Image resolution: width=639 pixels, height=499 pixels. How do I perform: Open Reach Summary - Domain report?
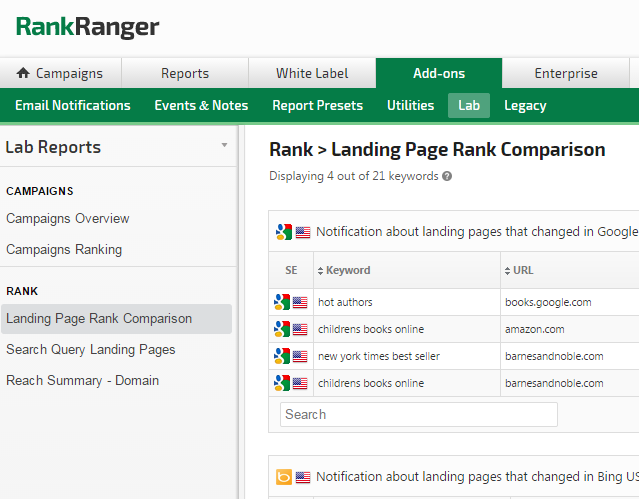(82, 380)
